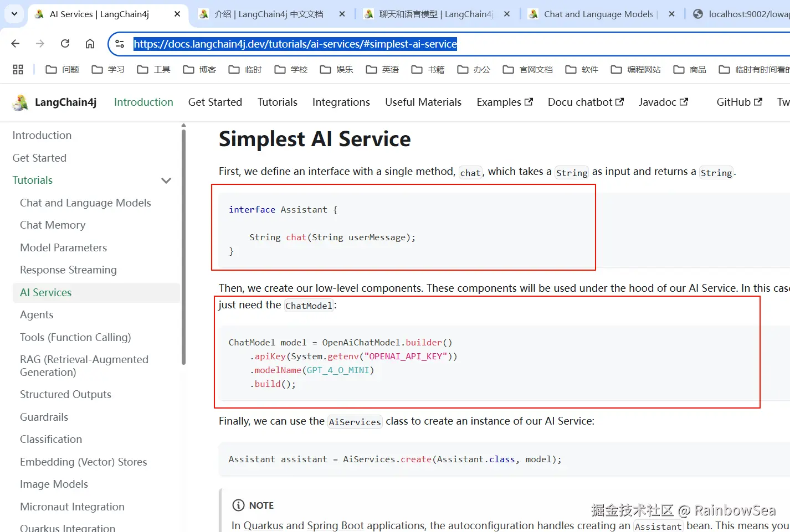Viewport: 790px width, 532px height.
Task: Open the 软件 bookmark folder
Action: [582, 69]
